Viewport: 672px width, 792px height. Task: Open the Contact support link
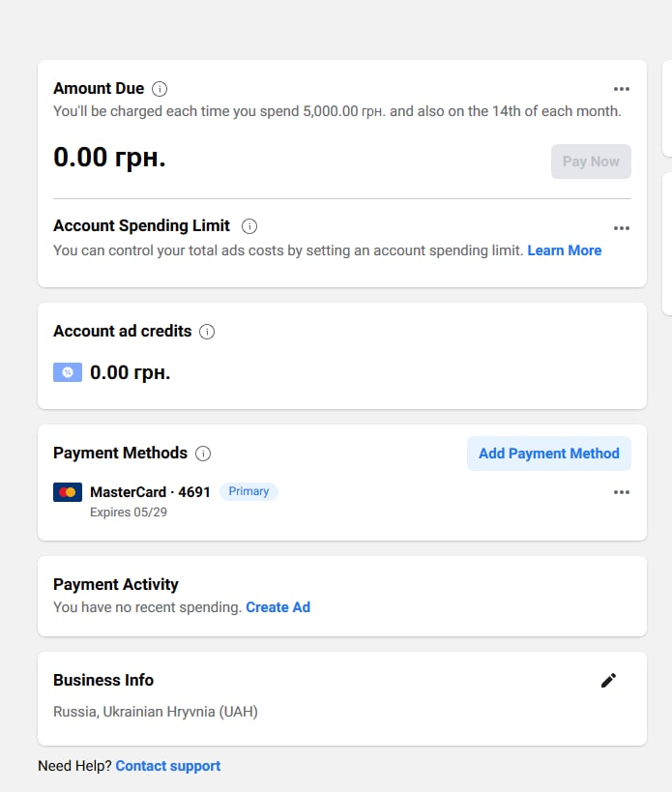168,766
